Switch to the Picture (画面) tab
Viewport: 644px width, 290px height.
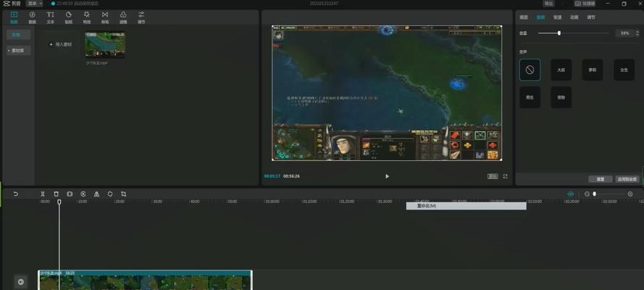pos(524,17)
